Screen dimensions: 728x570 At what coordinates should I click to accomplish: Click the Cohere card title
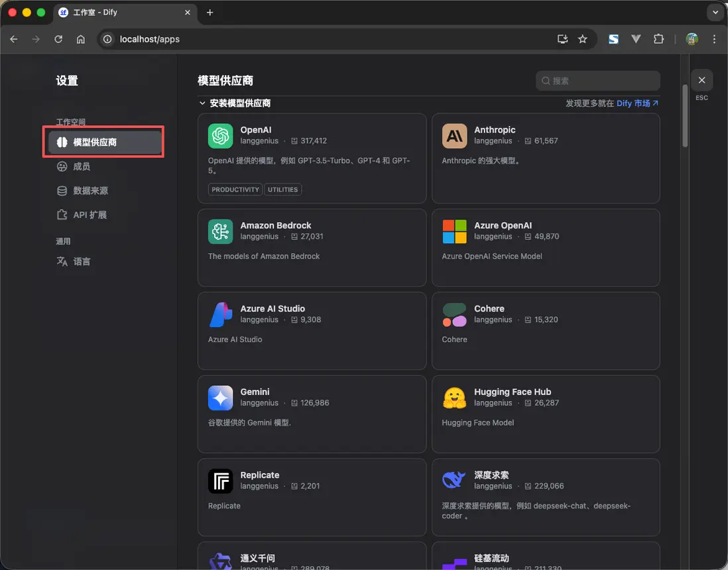[489, 309]
